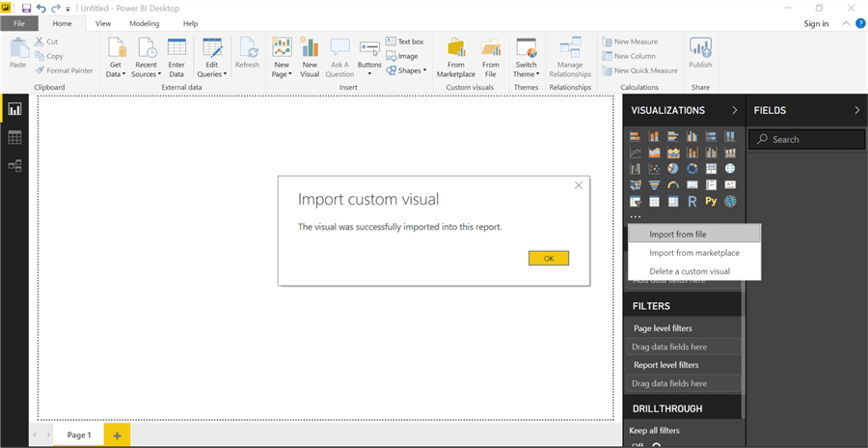This screenshot has height=448, width=868.
Task: Switch to the View ribbon tab
Action: pos(103,24)
